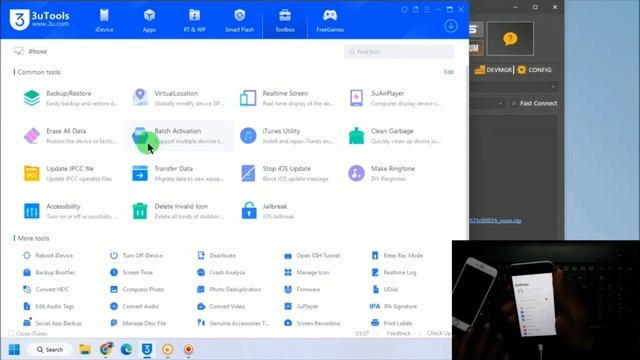Open Accessibility tool
Viewport: 640px width, 360px height.
tap(70, 211)
